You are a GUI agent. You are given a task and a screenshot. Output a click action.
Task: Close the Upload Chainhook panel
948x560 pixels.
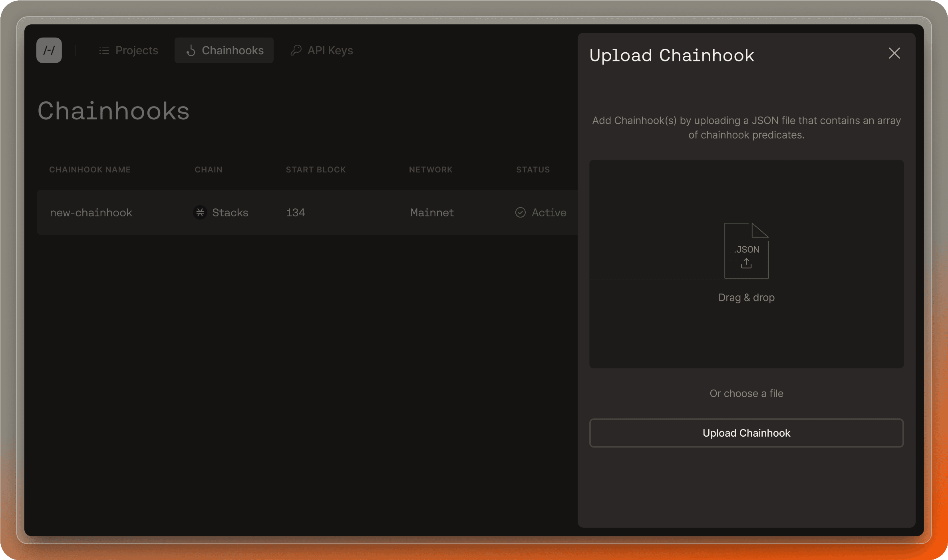(894, 53)
